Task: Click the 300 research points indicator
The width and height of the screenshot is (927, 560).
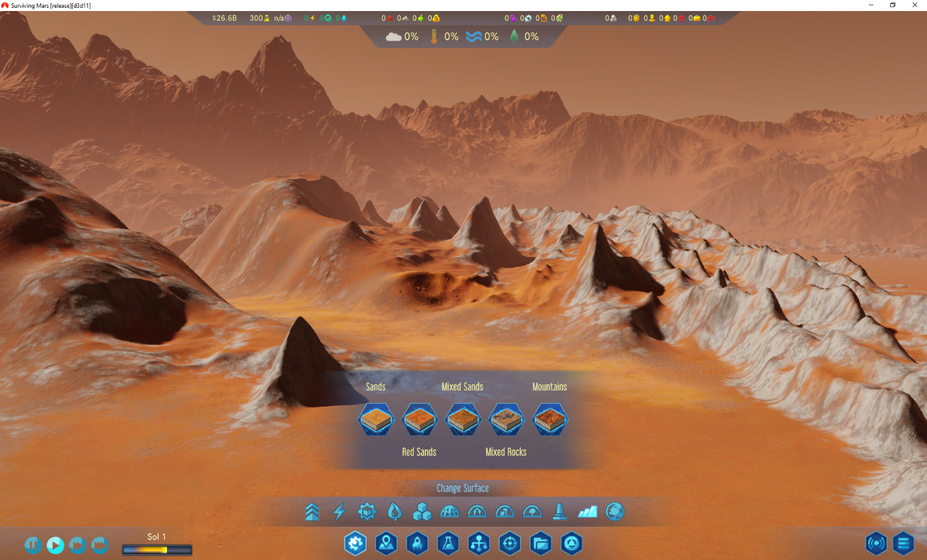Action: click(x=260, y=18)
